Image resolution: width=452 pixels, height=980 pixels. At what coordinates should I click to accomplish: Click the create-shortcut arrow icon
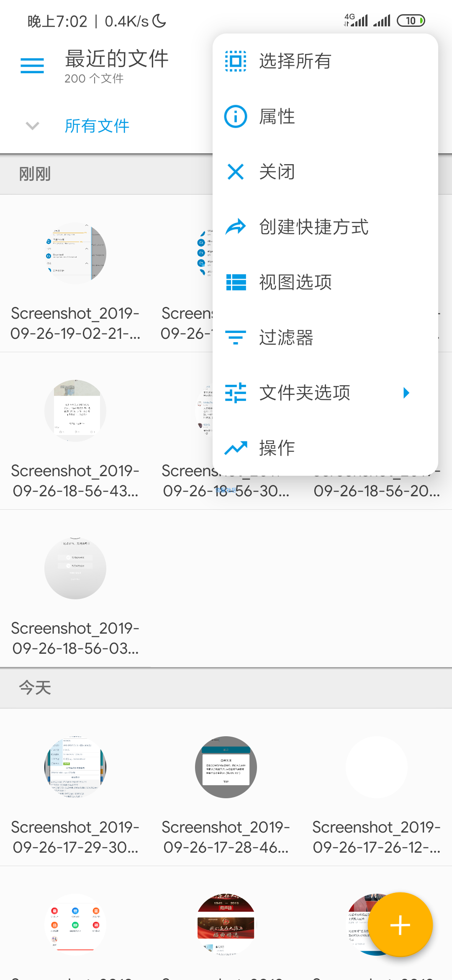coord(236,227)
